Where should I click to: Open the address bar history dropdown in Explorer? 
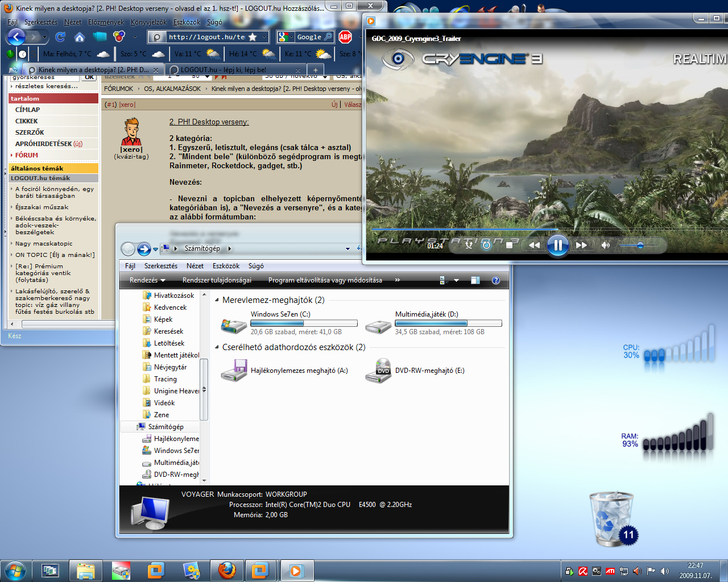[x=348, y=248]
